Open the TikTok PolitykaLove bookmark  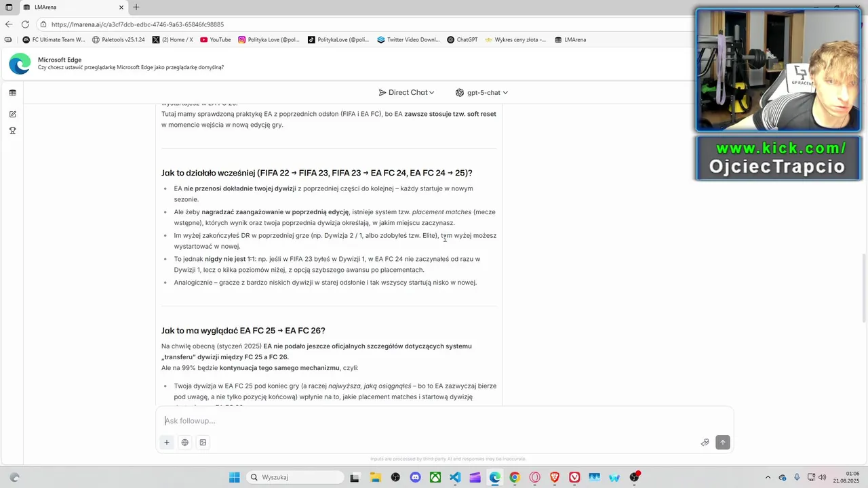click(338, 39)
